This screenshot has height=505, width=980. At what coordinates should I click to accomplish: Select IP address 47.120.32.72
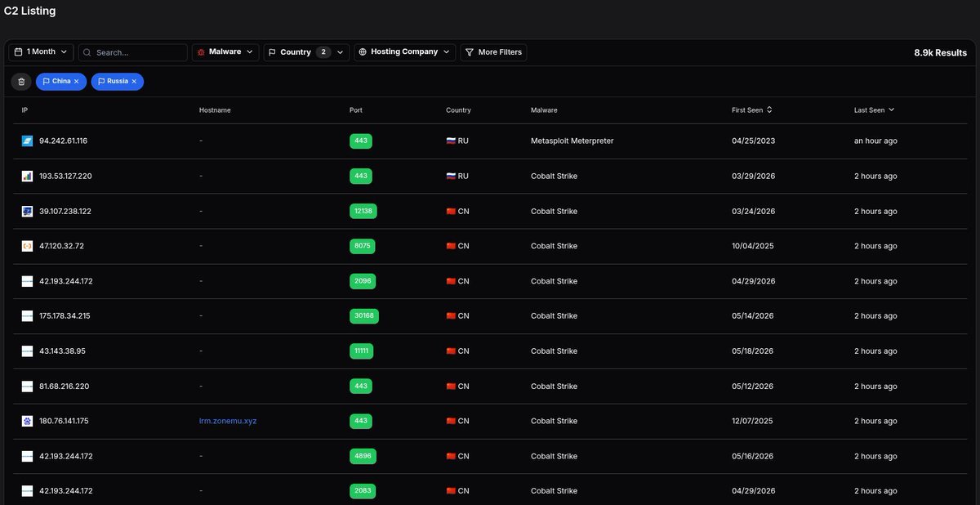coord(61,246)
